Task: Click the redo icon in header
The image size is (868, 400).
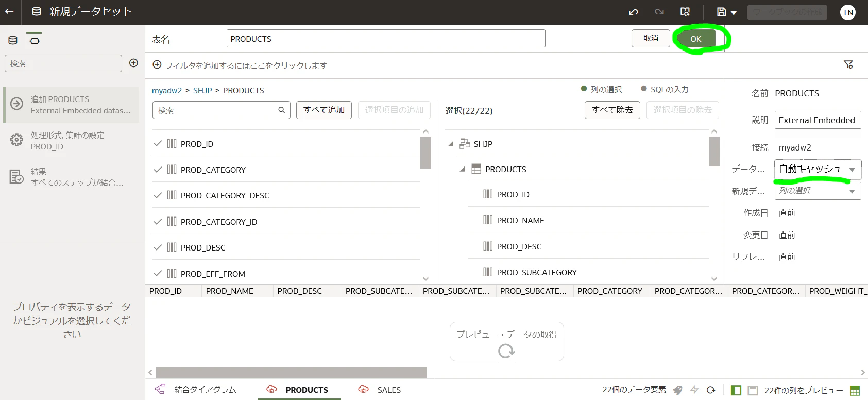Action: [x=659, y=12]
